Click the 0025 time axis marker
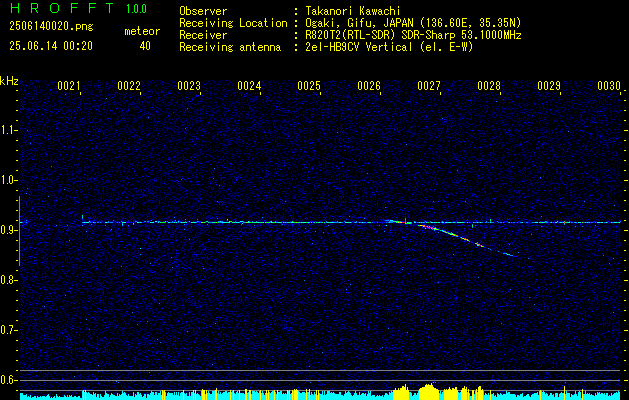The width and height of the screenshot is (629, 400). pyautogui.click(x=309, y=85)
